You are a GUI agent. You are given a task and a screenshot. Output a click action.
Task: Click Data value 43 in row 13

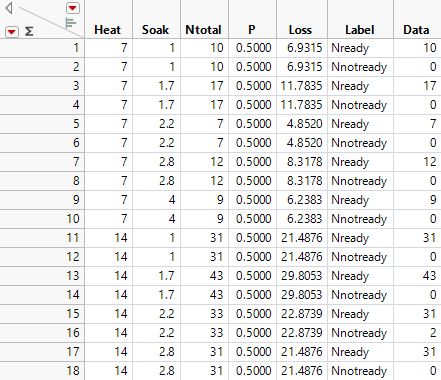point(430,276)
